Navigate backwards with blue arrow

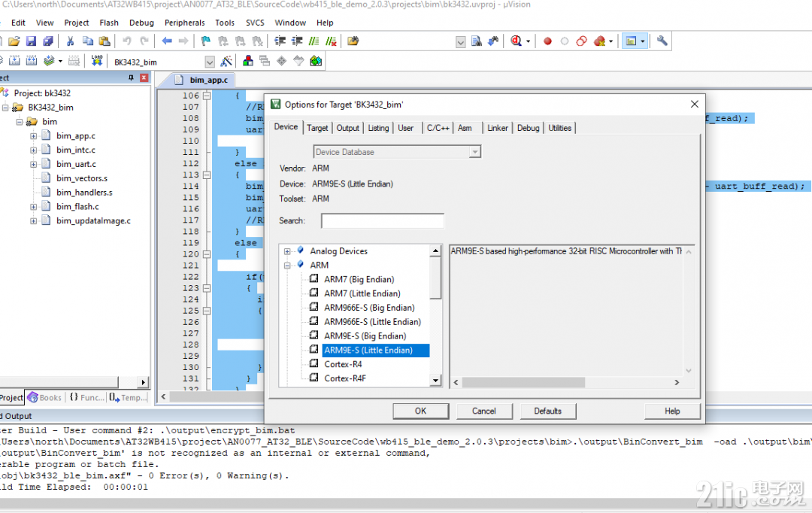[167, 41]
